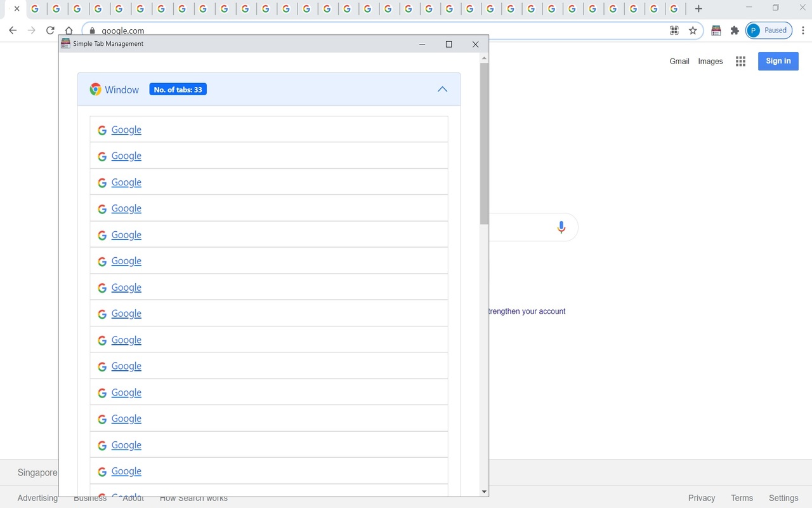Collapse the Window tab list chevron

coord(442,90)
